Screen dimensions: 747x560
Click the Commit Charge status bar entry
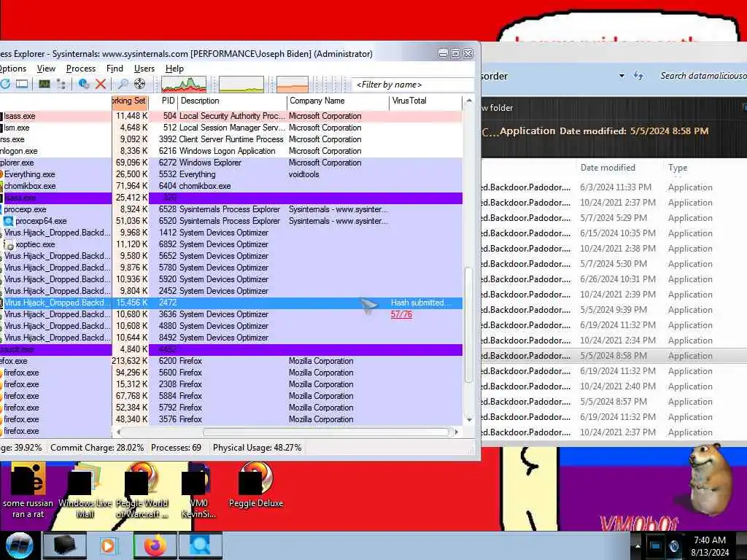point(97,448)
